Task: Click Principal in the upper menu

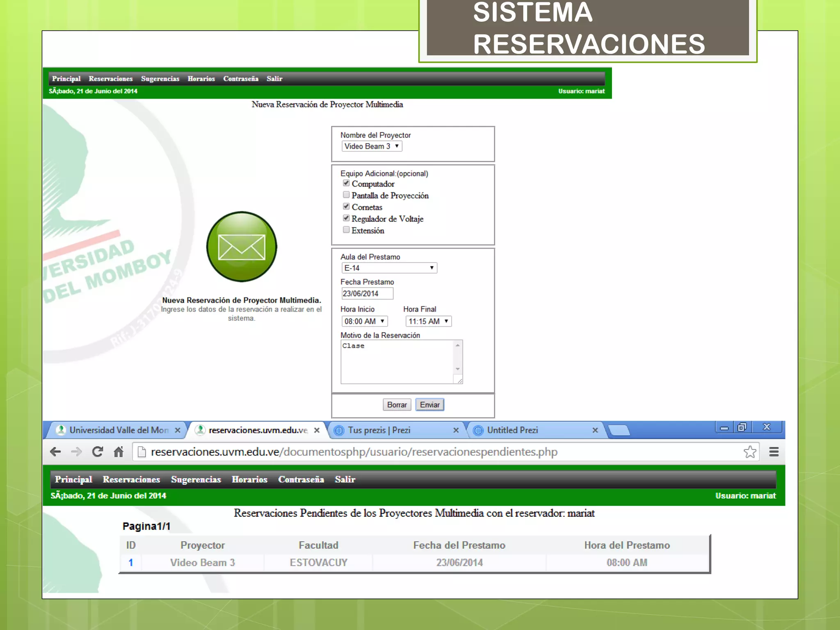Action: [66, 79]
